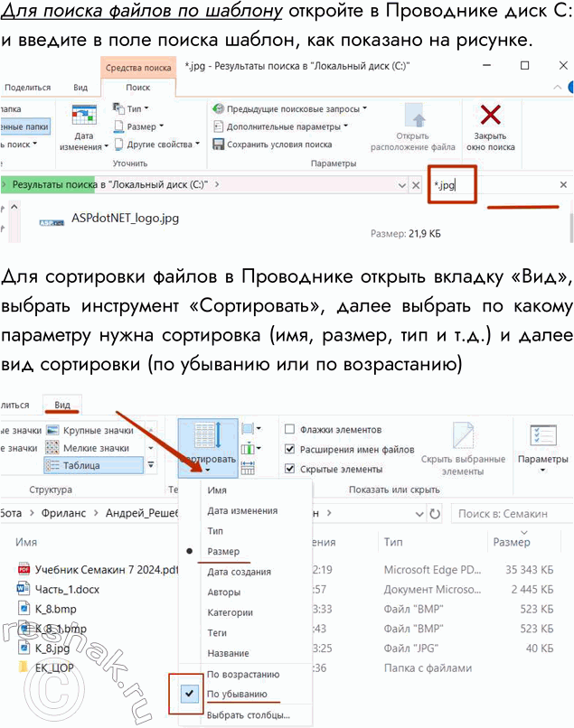
Task: Click the Size filter icon
Action: pyautogui.click(x=118, y=126)
